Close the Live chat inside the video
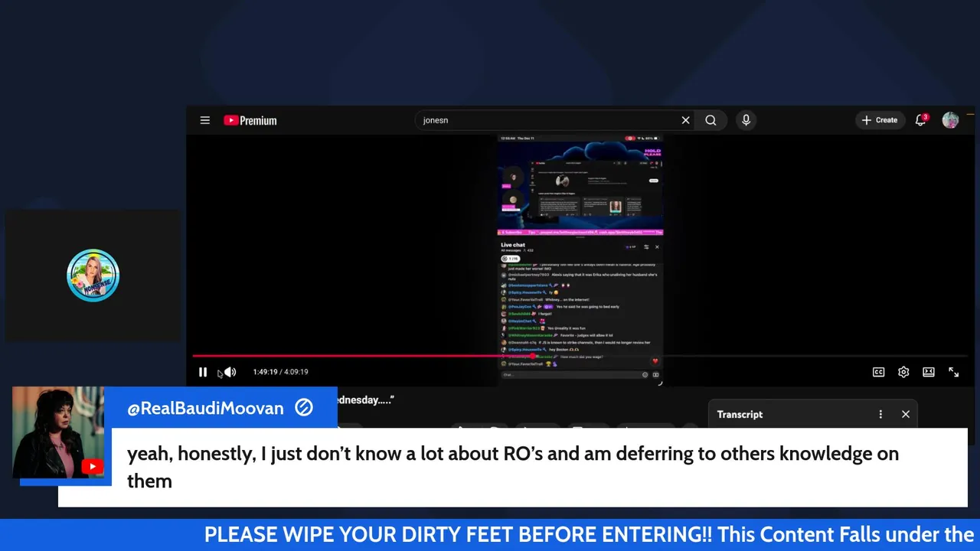 [657, 246]
